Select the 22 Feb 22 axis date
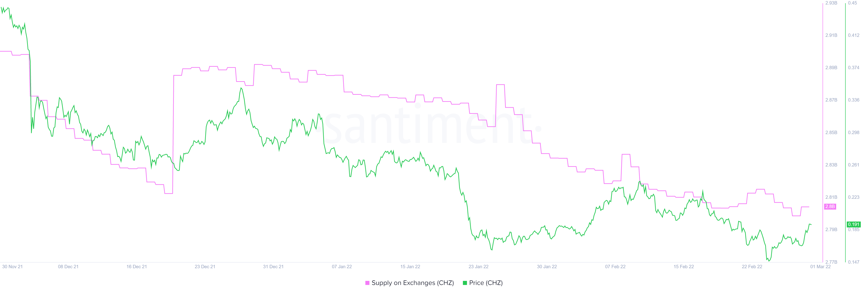The image size is (868, 294). [752, 267]
